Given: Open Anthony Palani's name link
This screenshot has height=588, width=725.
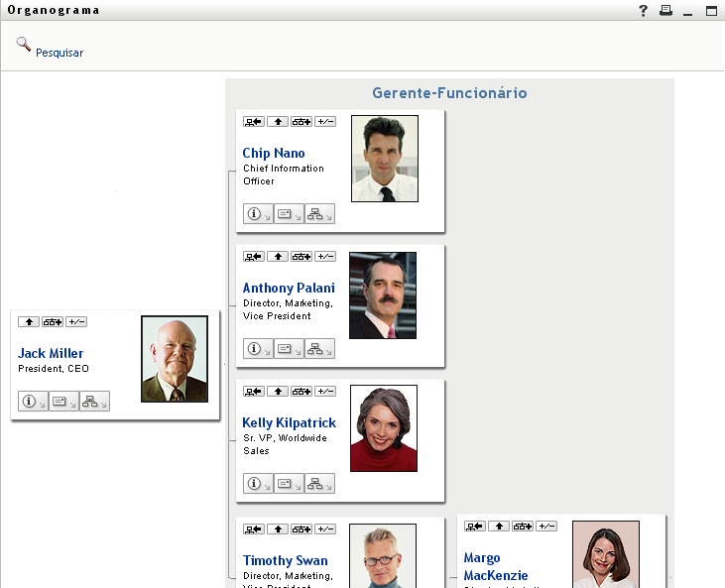Looking at the screenshot, I should [289, 288].
